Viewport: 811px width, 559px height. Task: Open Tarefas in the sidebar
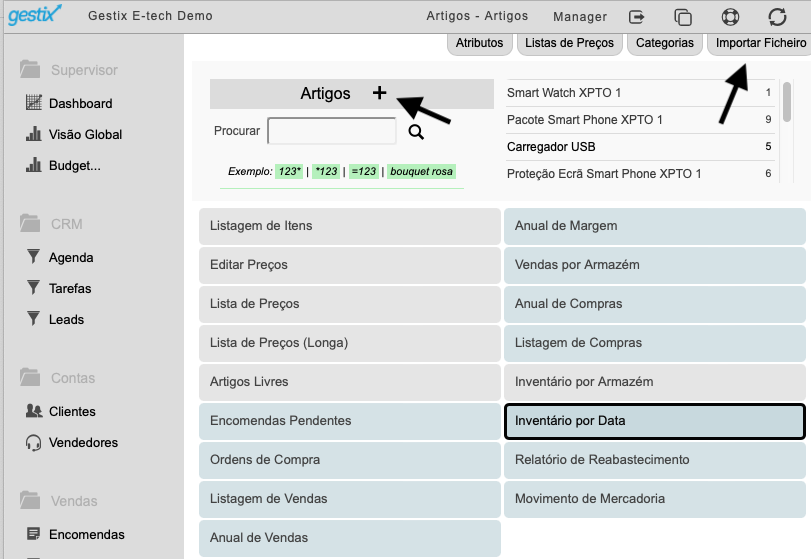point(70,289)
